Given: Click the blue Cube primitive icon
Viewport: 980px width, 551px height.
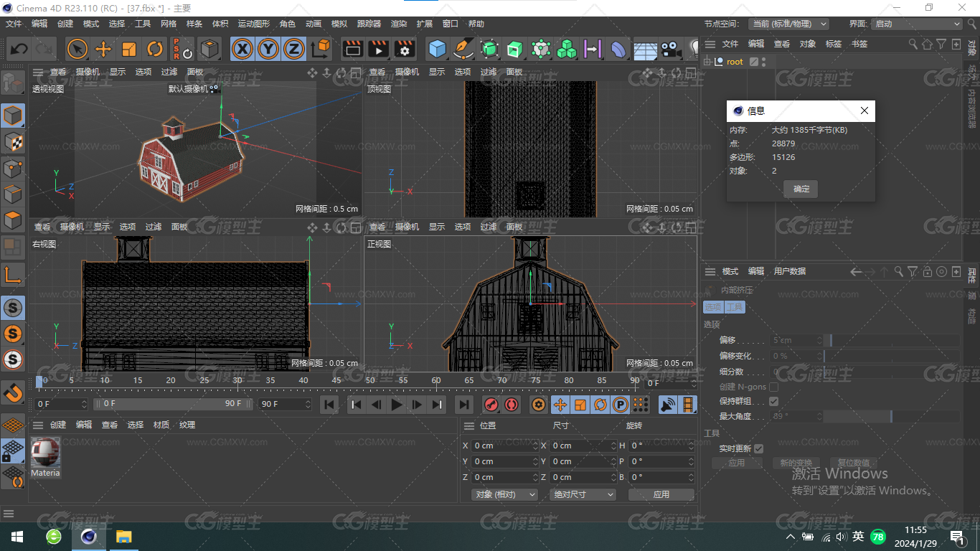Looking at the screenshot, I should (x=437, y=49).
